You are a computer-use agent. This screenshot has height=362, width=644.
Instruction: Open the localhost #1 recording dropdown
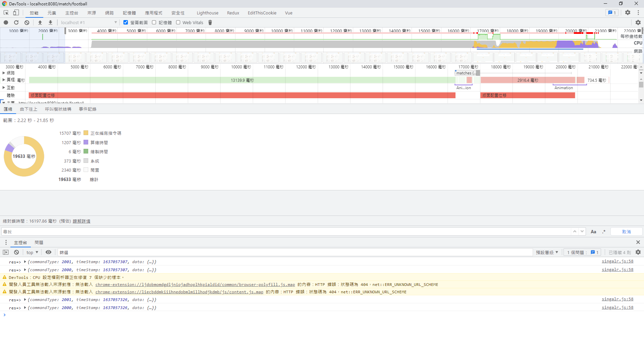[89, 22]
